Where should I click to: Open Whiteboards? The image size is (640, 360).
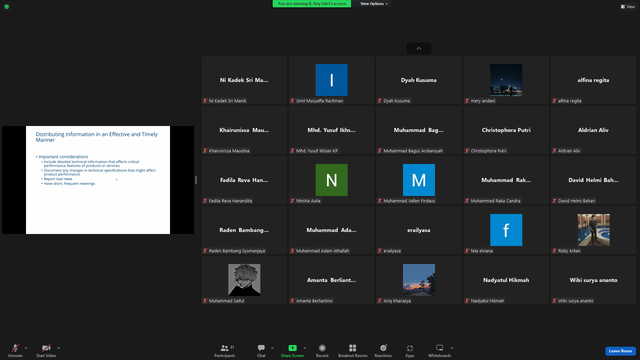coord(440,350)
